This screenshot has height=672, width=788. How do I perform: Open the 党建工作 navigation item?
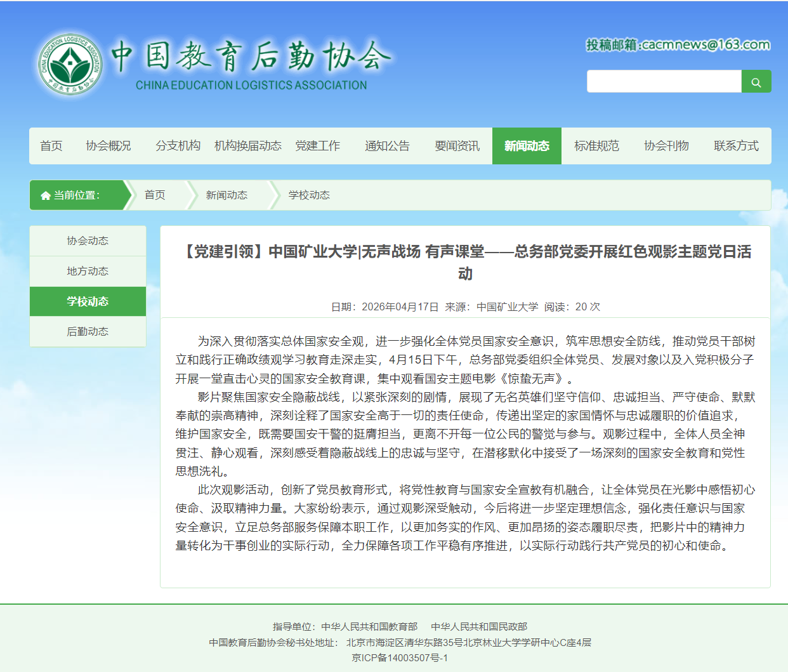(317, 146)
